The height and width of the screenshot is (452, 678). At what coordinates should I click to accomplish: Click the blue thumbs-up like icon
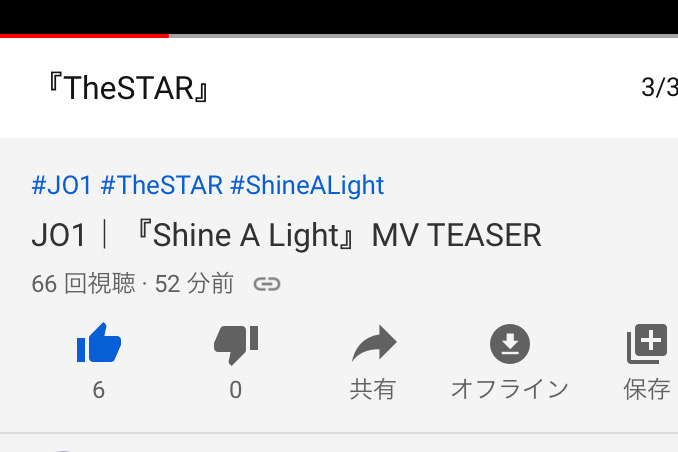pyautogui.click(x=99, y=343)
